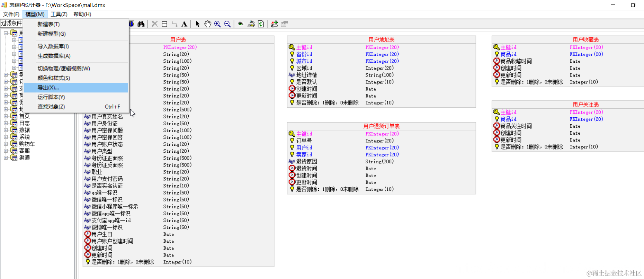This screenshot has height=279, width=644.
Task: Select the new table box tool
Action: 164,24
